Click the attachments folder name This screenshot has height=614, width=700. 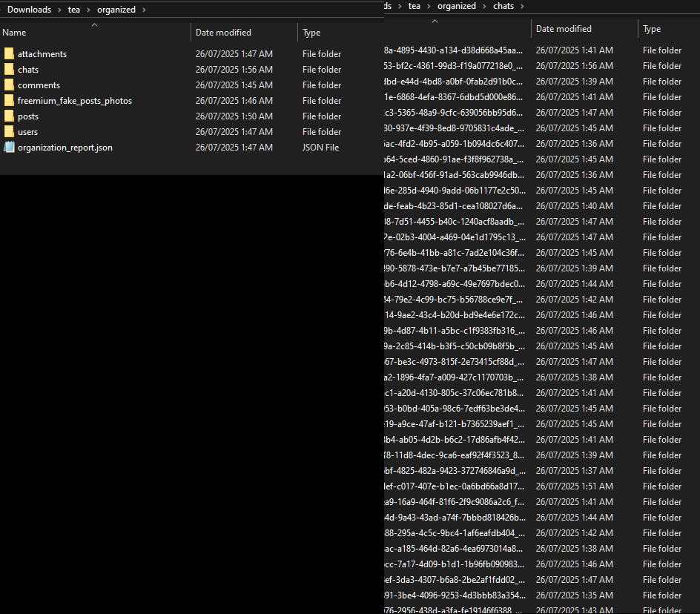pos(42,54)
